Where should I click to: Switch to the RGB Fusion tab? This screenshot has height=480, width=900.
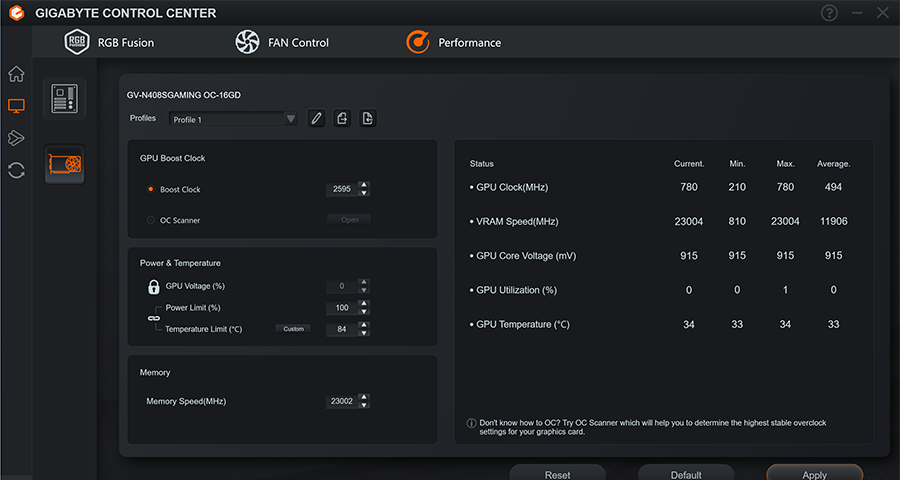pyautogui.click(x=110, y=42)
